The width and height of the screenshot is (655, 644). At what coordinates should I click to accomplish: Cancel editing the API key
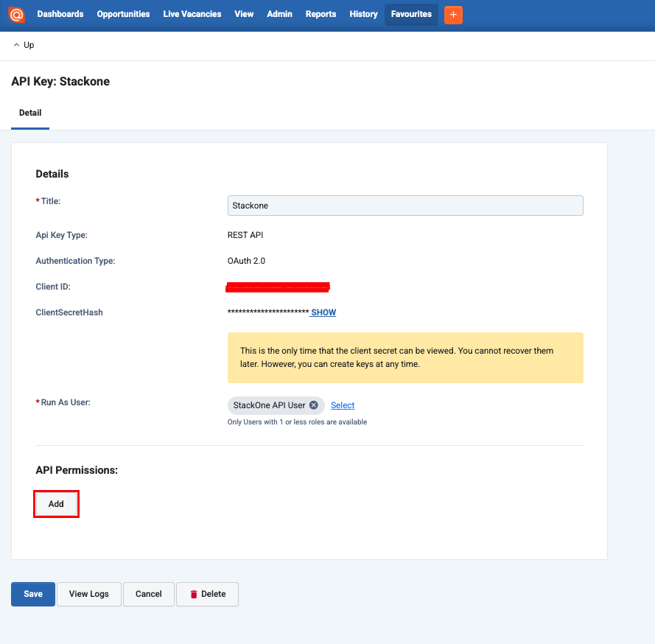pyautogui.click(x=149, y=594)
